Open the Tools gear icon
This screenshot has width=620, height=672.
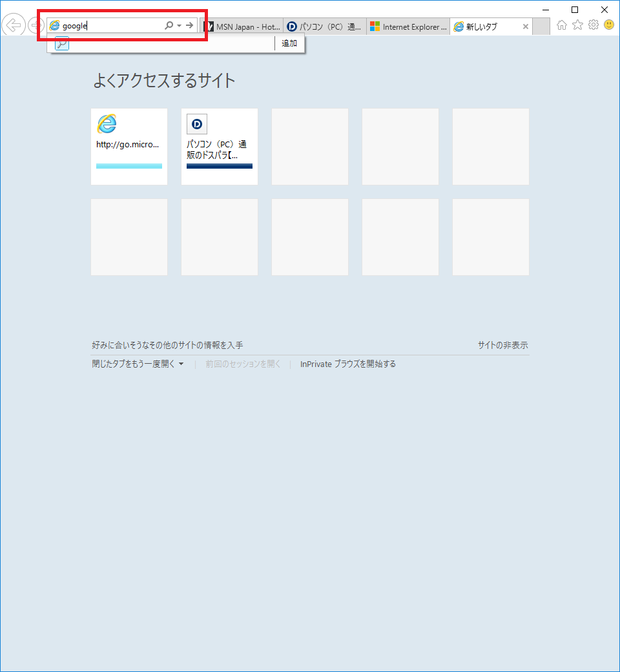[593, 25]
